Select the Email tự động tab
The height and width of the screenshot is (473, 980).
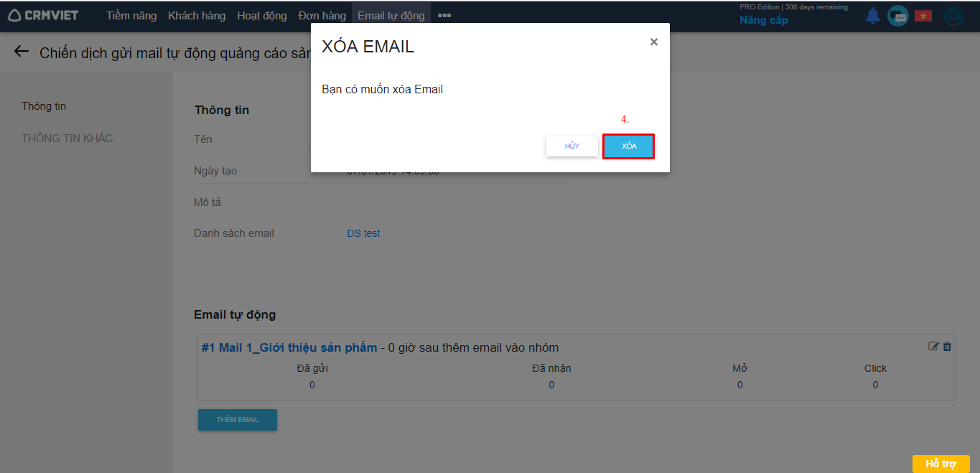coord(391,15)
